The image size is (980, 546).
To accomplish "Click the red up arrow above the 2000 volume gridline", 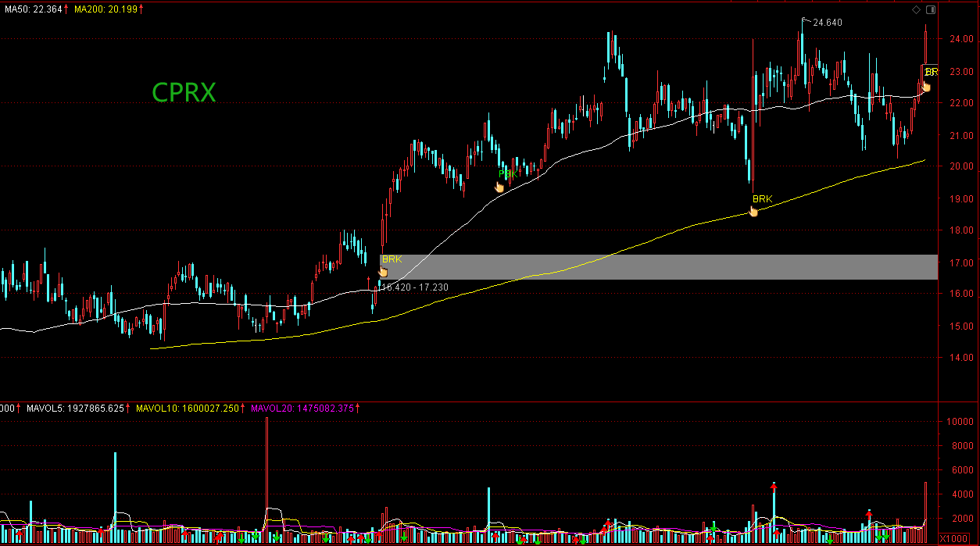I will click(x=869, y=512).
